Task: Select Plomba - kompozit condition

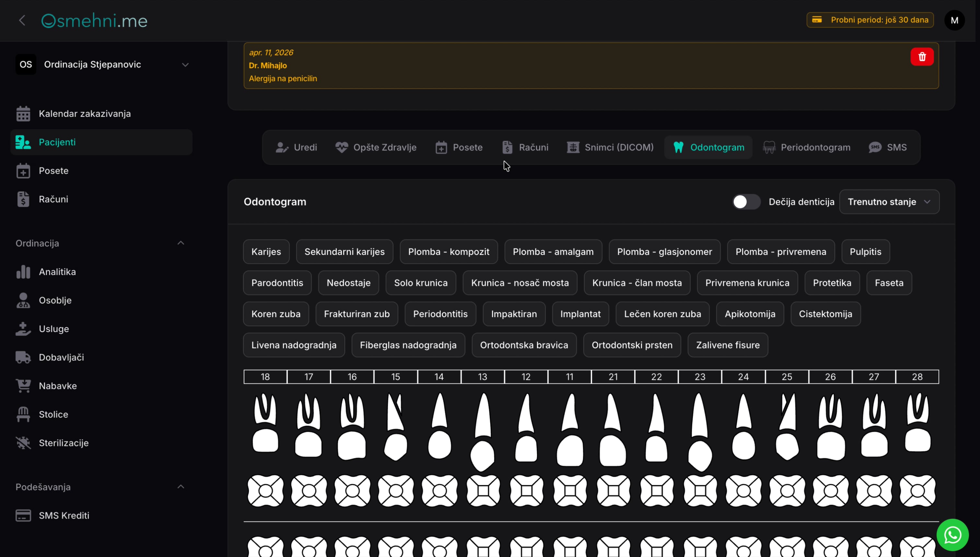Action: (449, 252)
